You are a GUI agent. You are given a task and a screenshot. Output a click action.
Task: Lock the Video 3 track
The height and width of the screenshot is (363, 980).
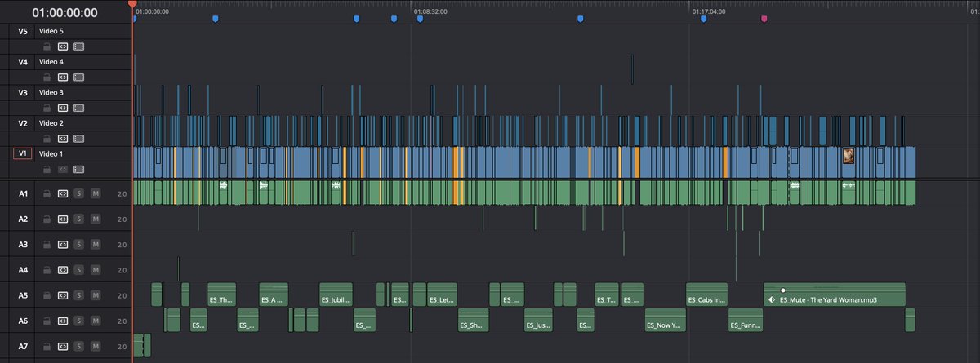coord(47,108)
